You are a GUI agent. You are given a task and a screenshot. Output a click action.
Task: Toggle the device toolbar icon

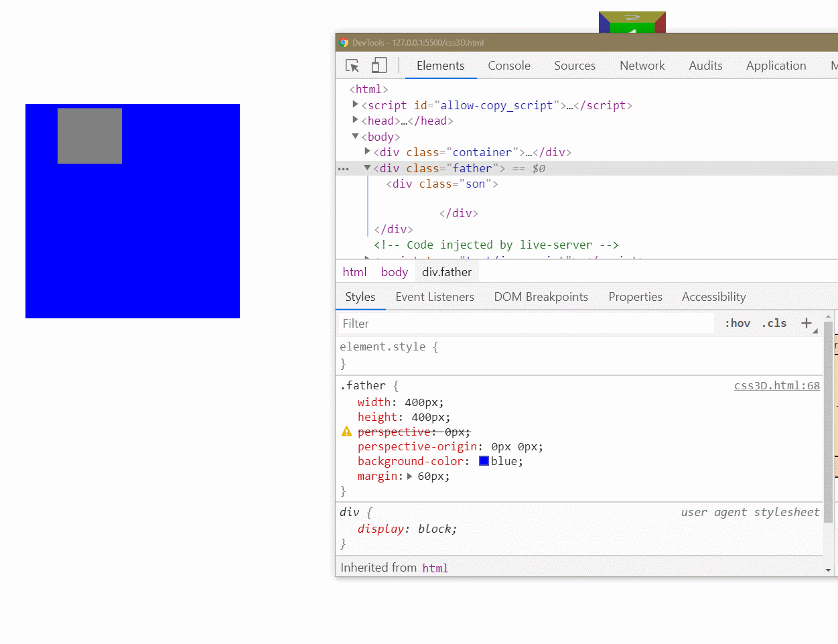coord(379,65)
